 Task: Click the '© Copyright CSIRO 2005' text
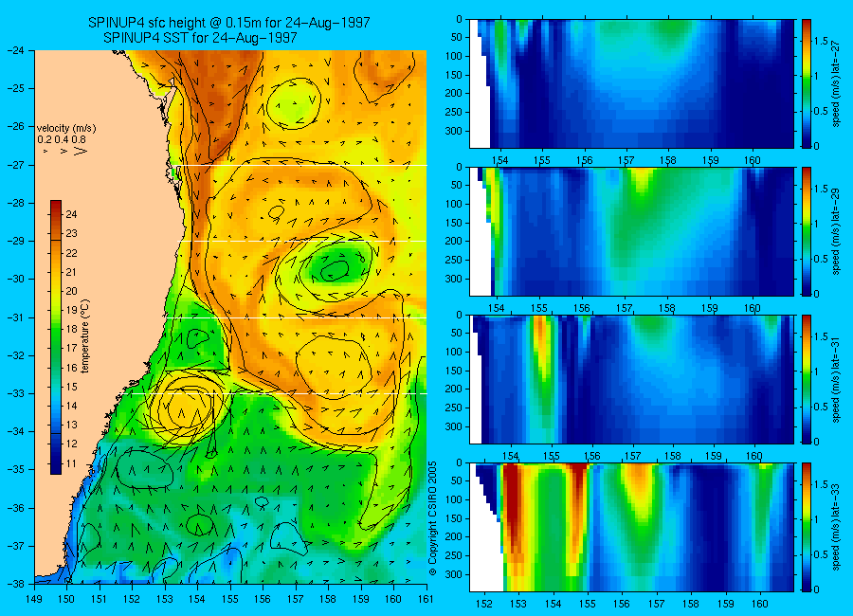[x=433, y=518]
